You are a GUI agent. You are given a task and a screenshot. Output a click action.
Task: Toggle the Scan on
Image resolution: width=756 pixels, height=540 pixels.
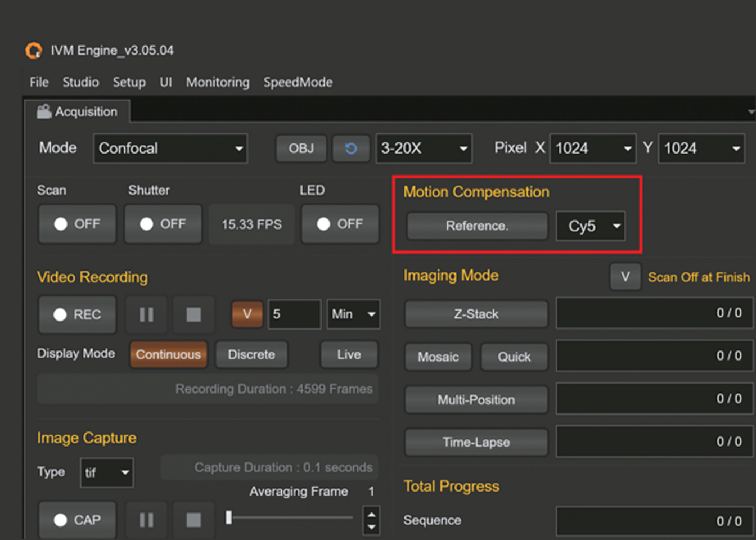(x=76, y=224)
